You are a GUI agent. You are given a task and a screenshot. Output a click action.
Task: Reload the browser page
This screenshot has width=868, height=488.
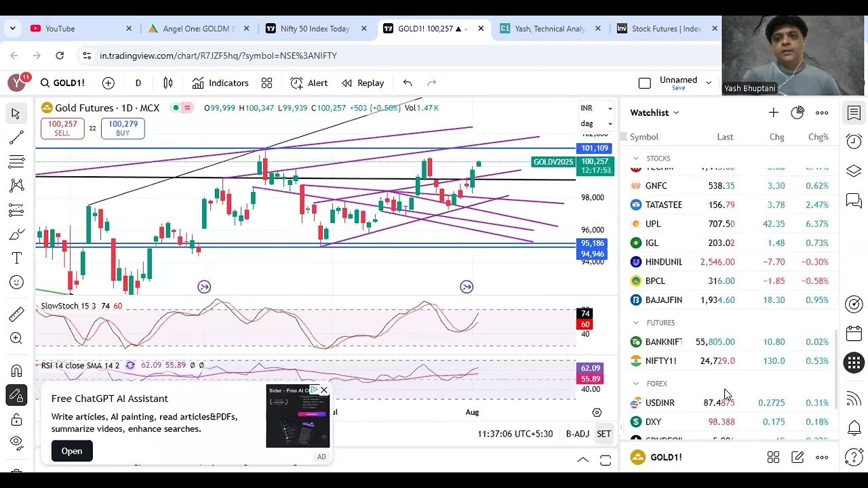point(60,56)
